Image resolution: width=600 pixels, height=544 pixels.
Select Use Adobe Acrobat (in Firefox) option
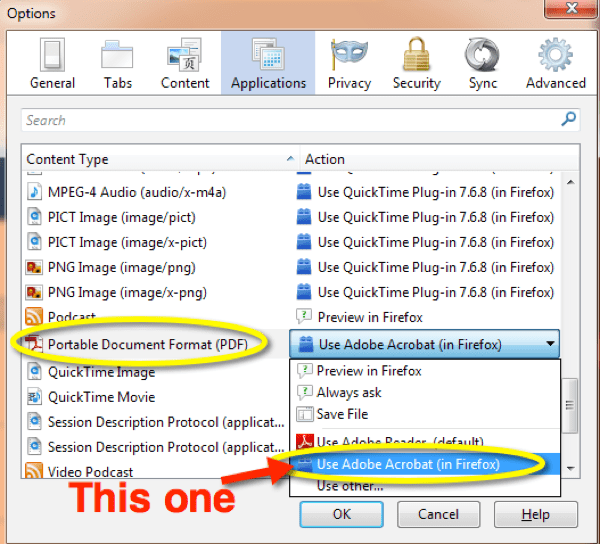[x=425, y=464]
